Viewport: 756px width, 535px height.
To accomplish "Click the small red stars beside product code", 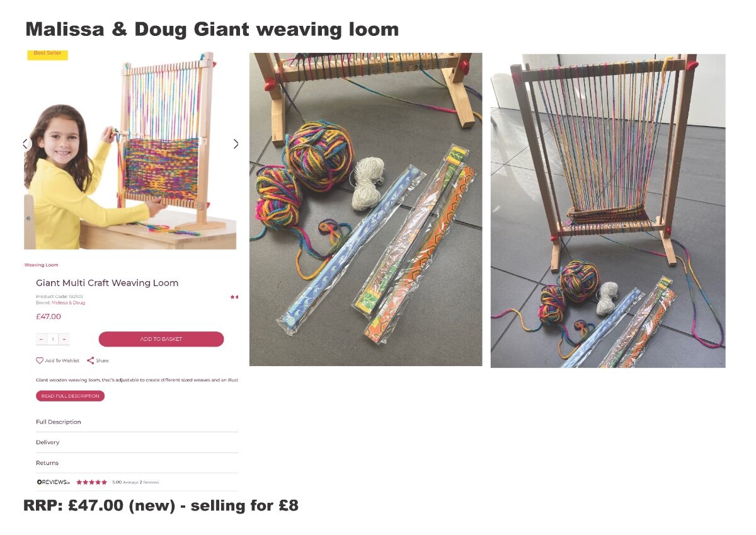I will 234,296.
